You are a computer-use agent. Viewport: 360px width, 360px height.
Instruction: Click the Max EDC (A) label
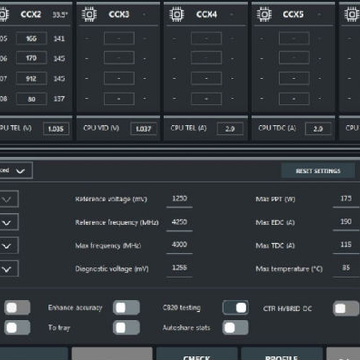pyautogui.click(x=275, y=222)
